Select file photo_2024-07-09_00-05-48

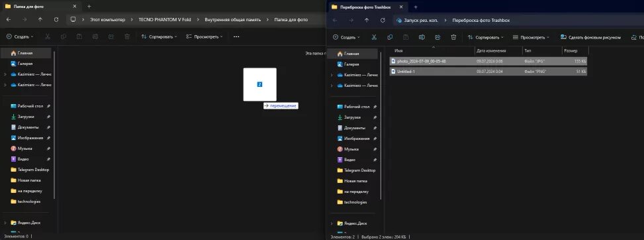pyautogui.click(x=488, y=61)
